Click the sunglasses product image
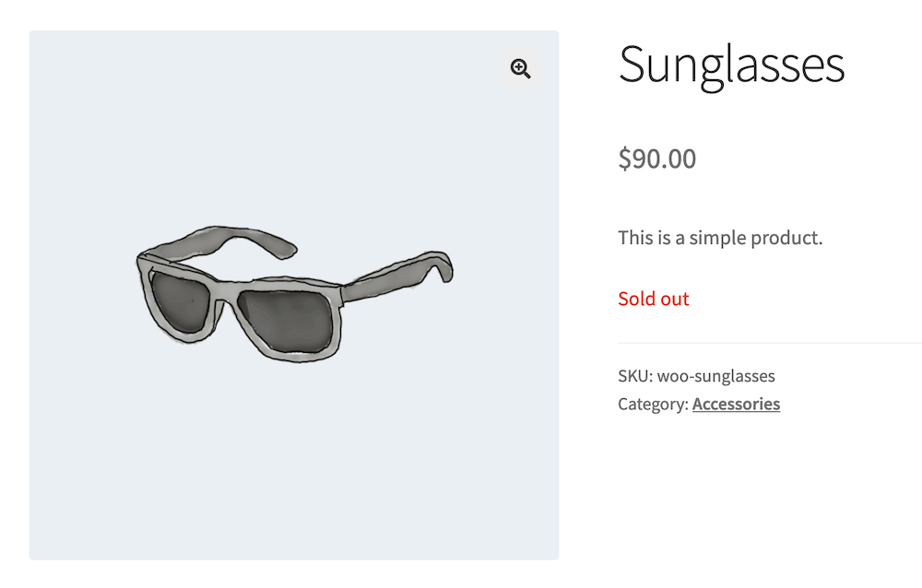 tap(294, 295)
